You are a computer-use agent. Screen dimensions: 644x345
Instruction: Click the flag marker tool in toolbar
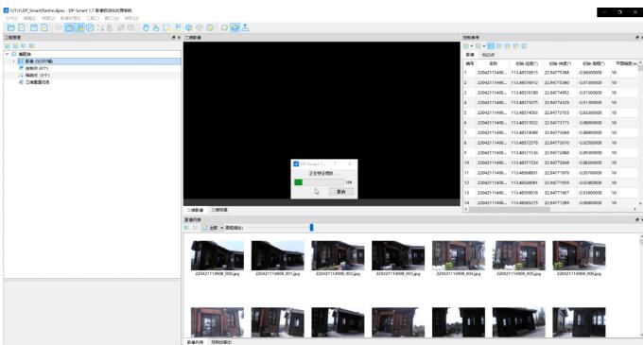tap(178, 27)
